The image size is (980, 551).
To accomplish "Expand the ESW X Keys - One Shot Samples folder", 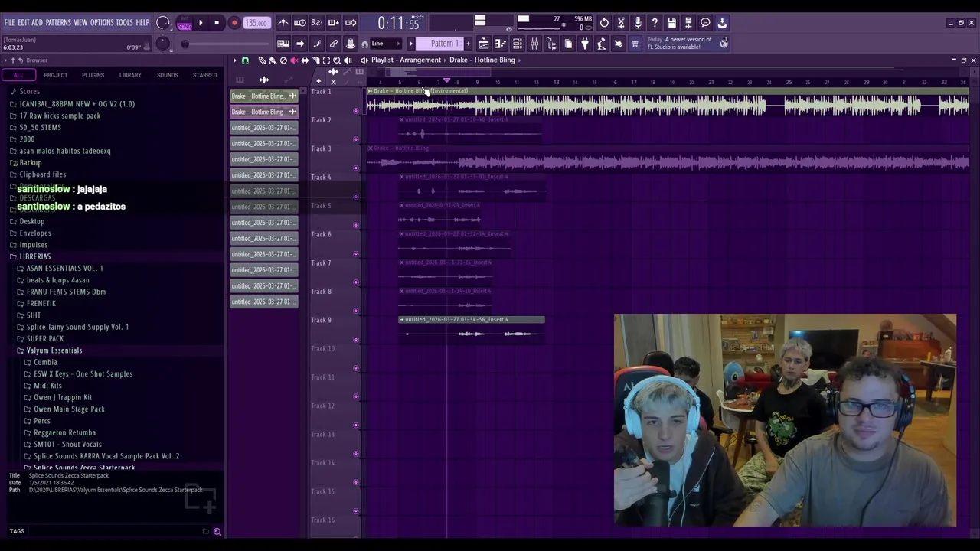I will pos(83,373).
